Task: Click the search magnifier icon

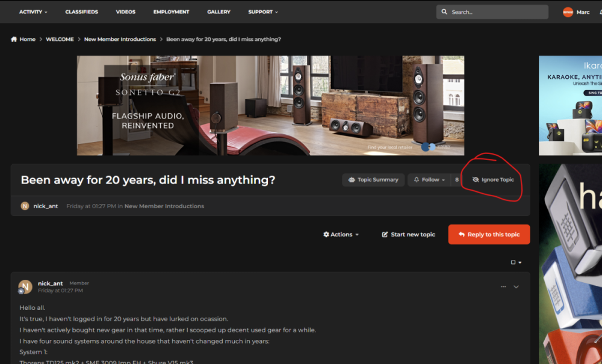Action: pos(444,11)
